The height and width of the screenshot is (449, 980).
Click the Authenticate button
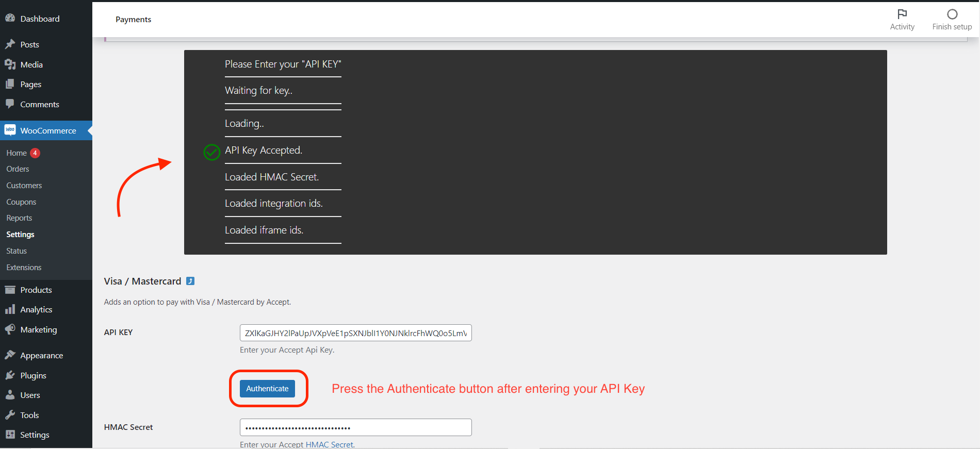pyautogui.click(x=267, y=389)
